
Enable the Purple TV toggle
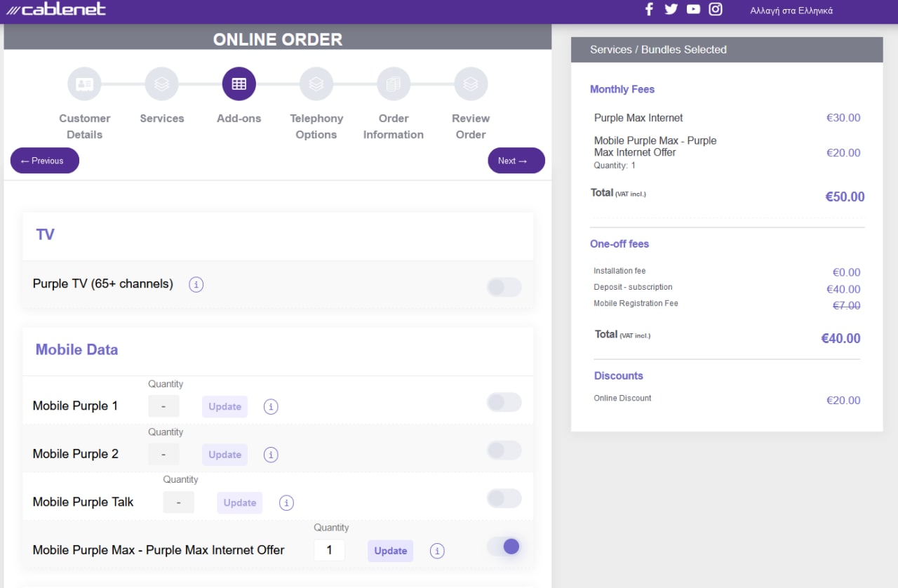point(504,287)
